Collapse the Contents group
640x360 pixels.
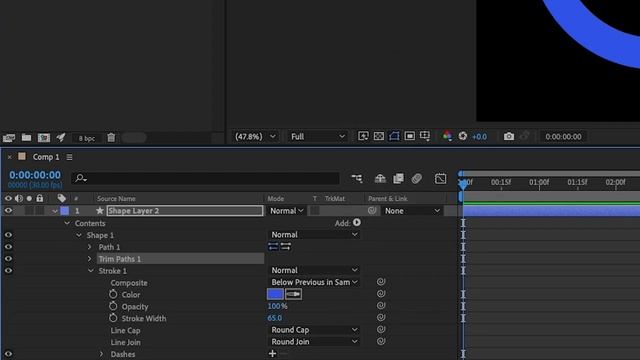(x=67, y=223)
